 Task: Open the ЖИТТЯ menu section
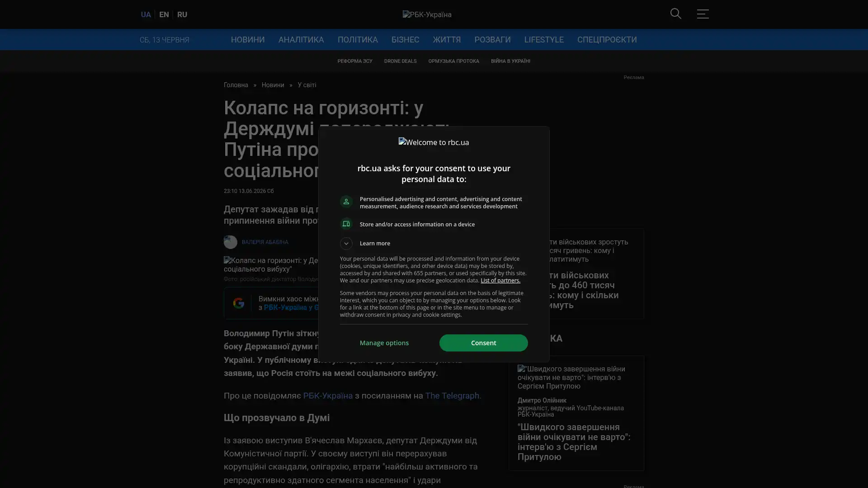(x=447, y=40)
